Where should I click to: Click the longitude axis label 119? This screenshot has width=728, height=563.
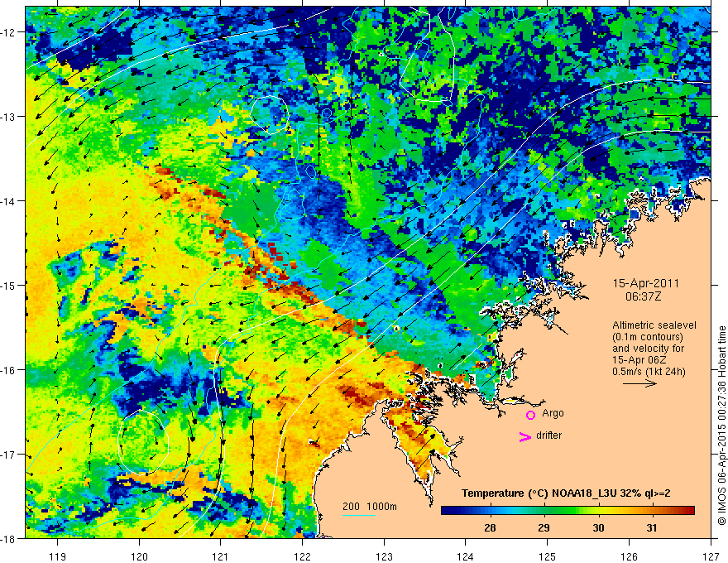click(57, 556)
